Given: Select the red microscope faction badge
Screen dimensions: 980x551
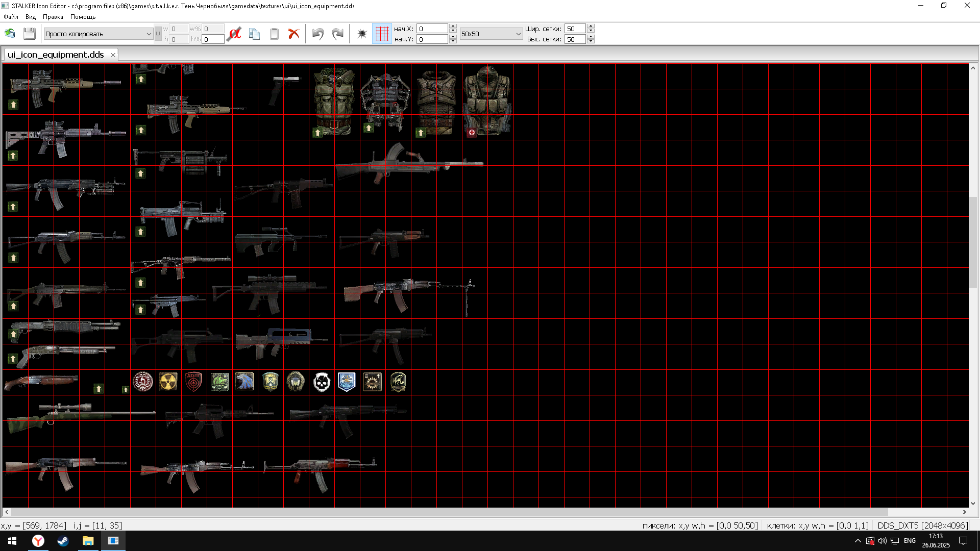Looking at the screenshot, I should [x=143, y=382].
